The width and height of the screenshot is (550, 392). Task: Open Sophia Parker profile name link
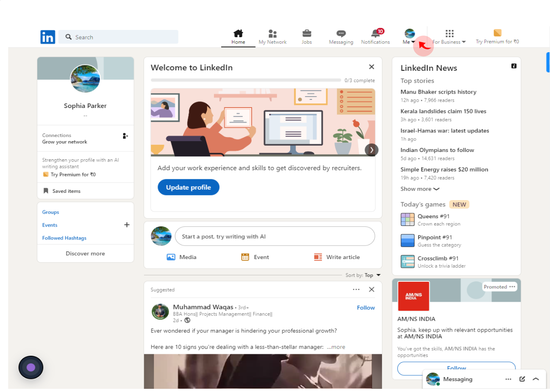point(85,106)
